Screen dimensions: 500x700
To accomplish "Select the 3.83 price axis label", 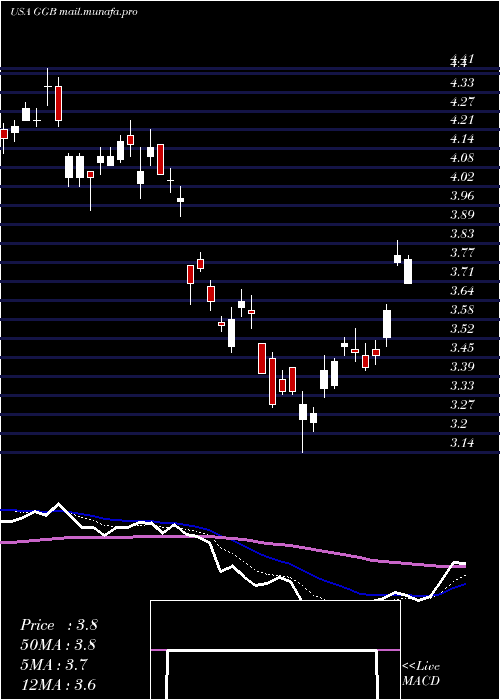I will coord(462,234).
